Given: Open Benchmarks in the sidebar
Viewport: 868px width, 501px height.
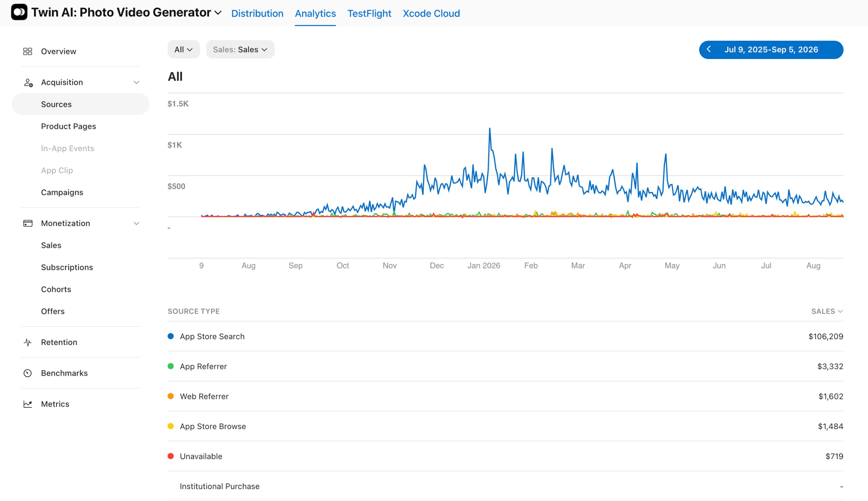Looking at the screenshot, I should click(64, 373).
